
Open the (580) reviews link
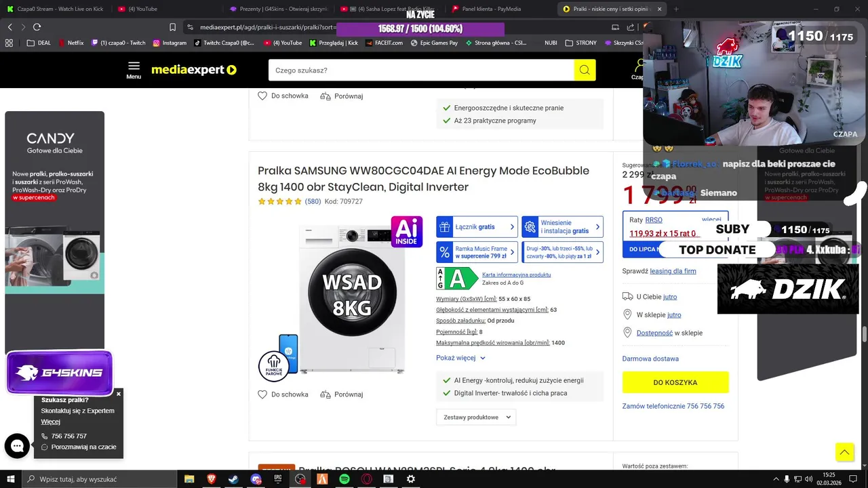point(313,201)
